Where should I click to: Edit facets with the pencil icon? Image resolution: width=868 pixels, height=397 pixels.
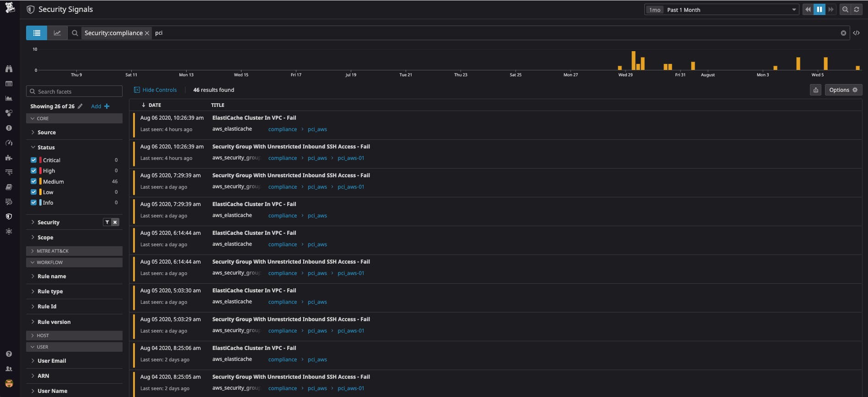point(80,106)
